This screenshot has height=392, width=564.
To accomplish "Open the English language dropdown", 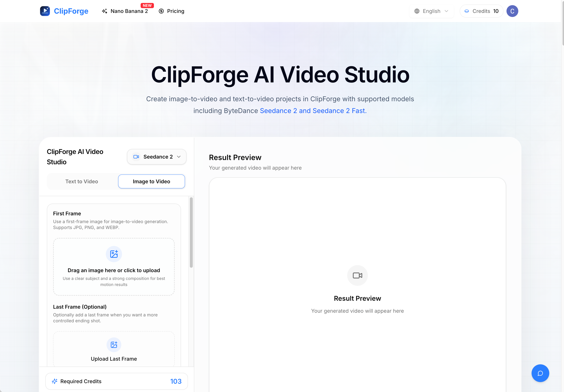I will [x=431, y=11].
